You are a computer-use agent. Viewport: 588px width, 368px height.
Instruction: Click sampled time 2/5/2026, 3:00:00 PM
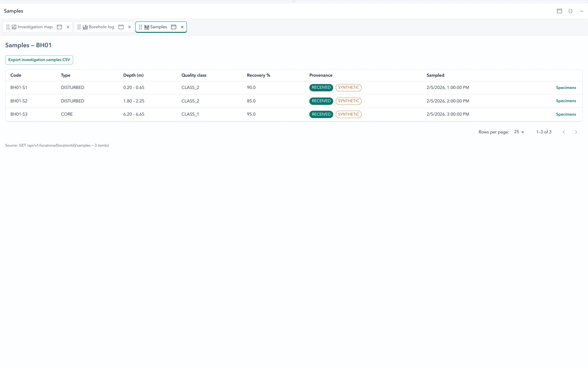(x=448, y=114)
